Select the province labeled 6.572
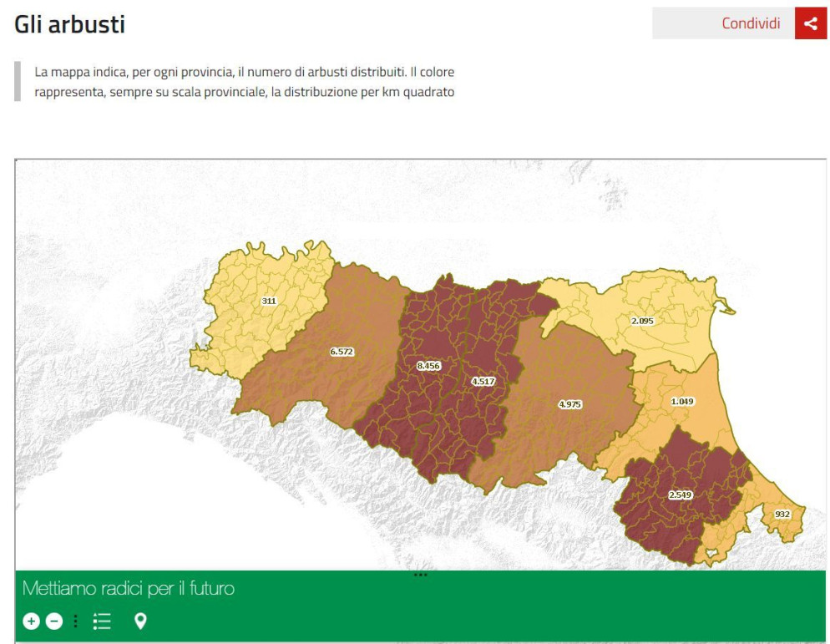The image size is (830, 644). pos(342,352)
